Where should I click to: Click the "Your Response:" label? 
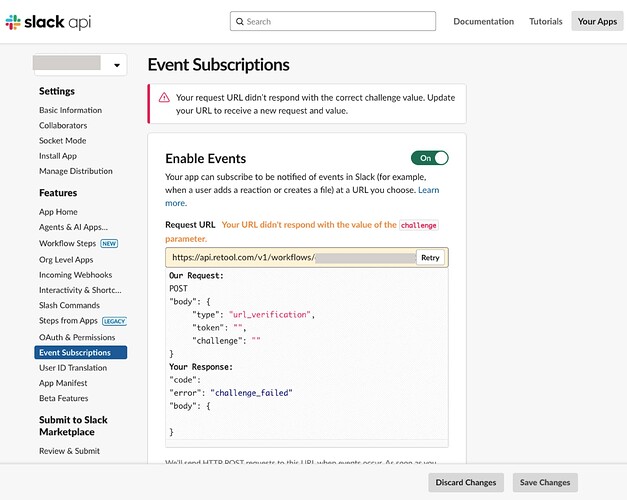200,367
